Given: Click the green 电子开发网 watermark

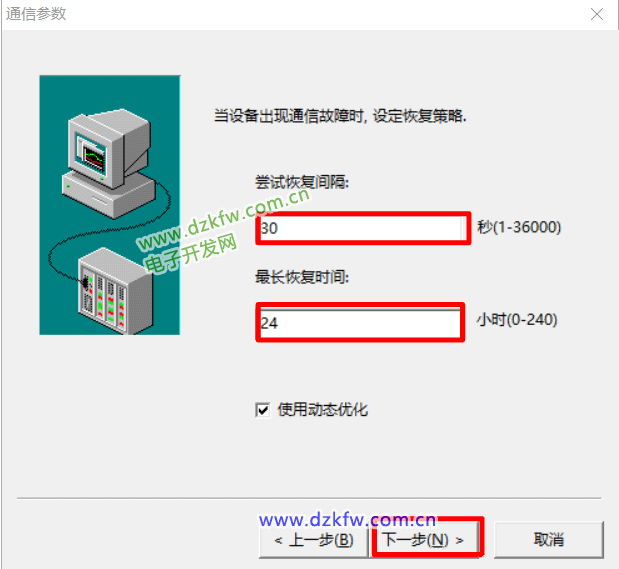Looking at the screenshot, I should 190,254.
